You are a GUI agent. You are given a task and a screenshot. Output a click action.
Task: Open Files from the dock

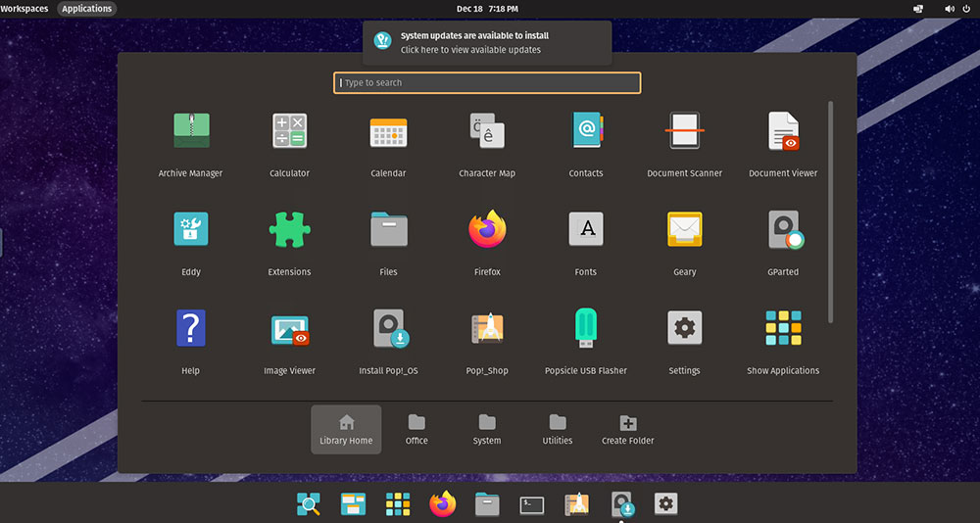point(487,503)
